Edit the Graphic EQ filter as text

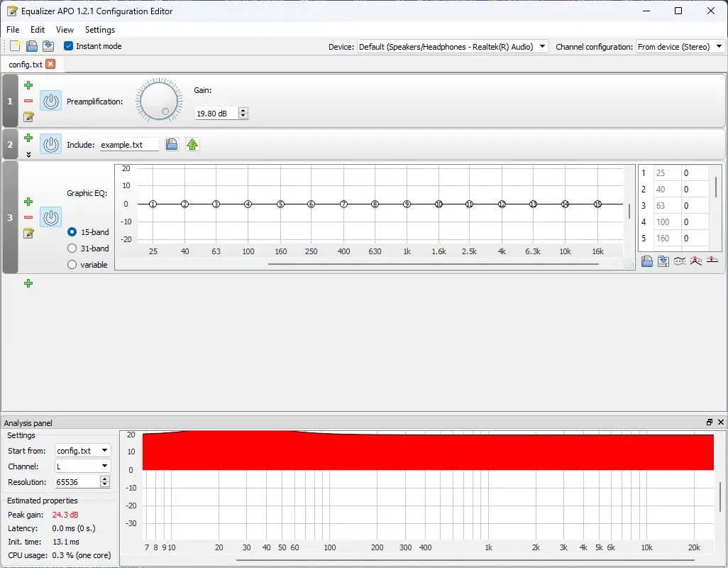[28, 234]
